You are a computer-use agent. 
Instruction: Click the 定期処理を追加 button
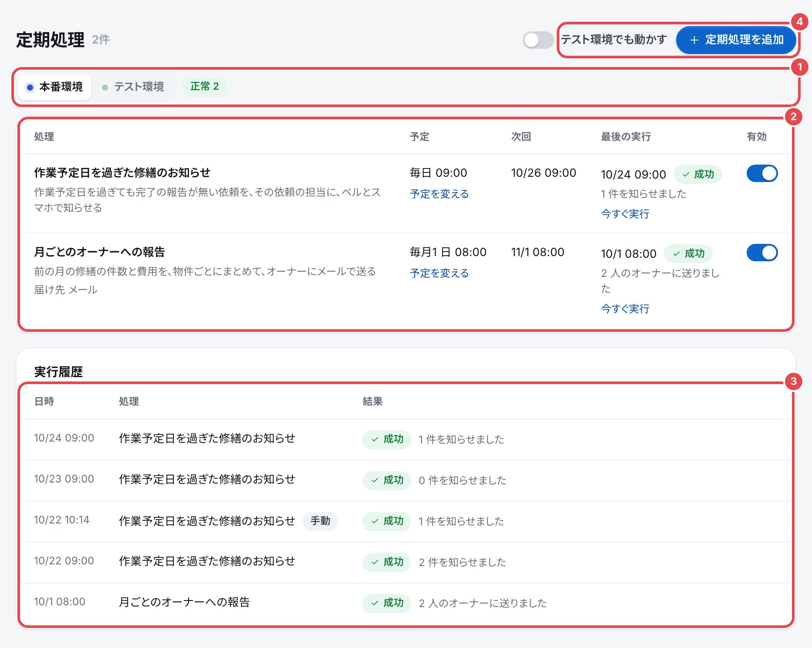(x=736, y=40)
